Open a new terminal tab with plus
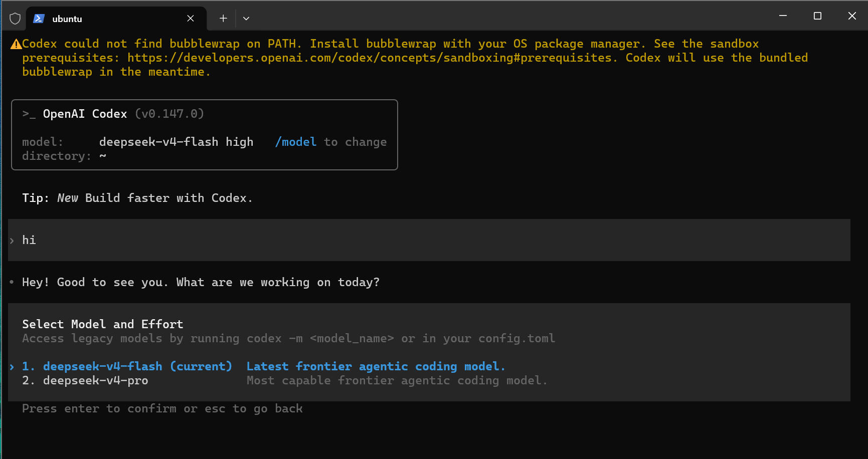The height and width of the screenshot is (459, 868). pos(223,19)
